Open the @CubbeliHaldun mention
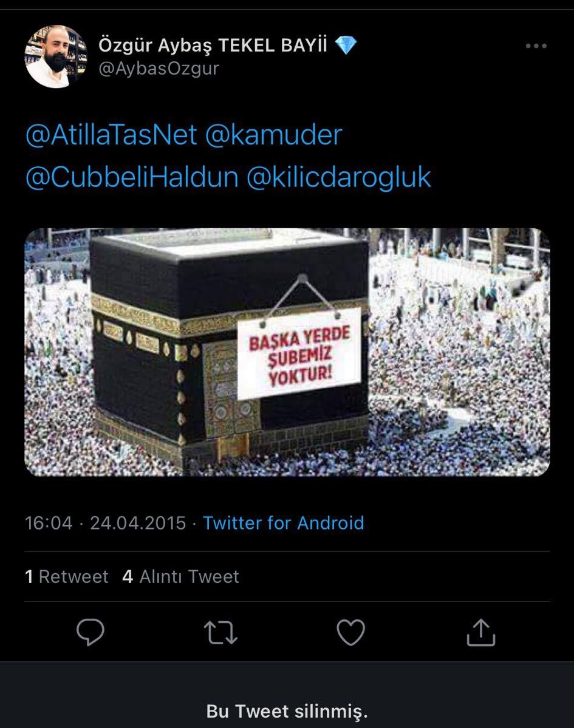This screenshot has width=574, height=728. click(132, 178)
